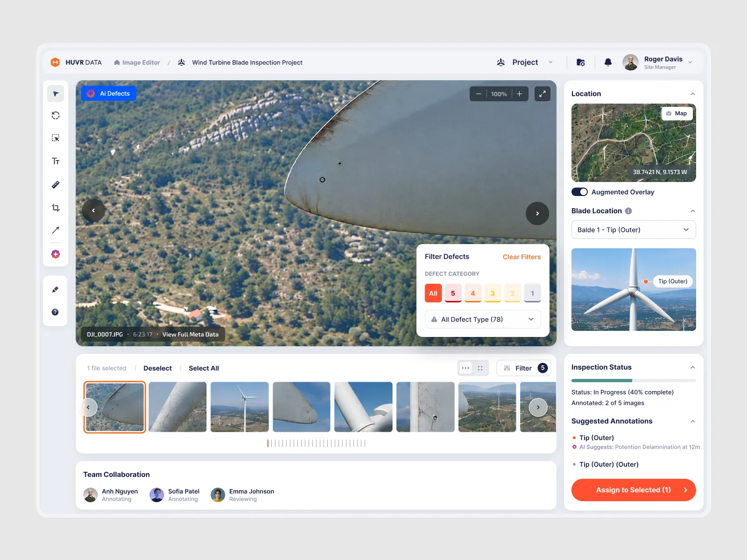Click the thumbnail timeline scrubber ticks
This screenshot has width=747, height=560.
317,443
